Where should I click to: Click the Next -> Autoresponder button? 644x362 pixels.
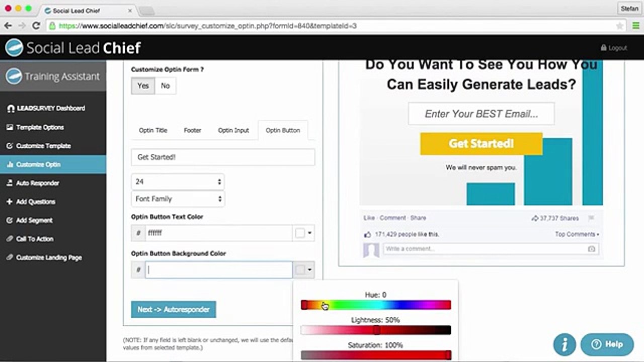pos(174,309)
